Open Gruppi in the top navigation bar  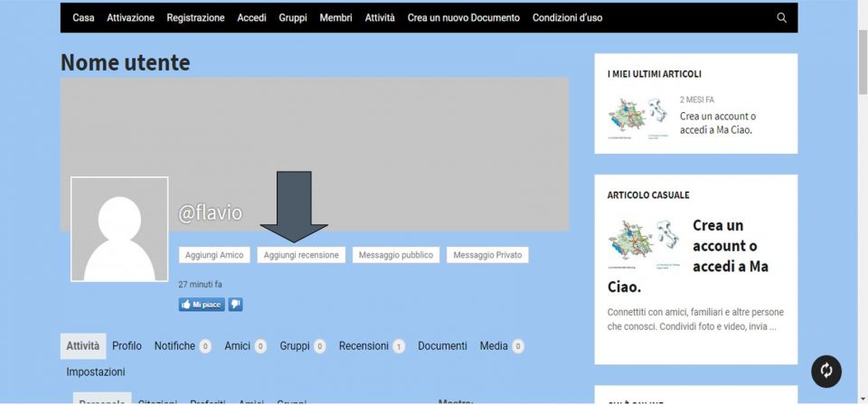[x=293, y=18]
